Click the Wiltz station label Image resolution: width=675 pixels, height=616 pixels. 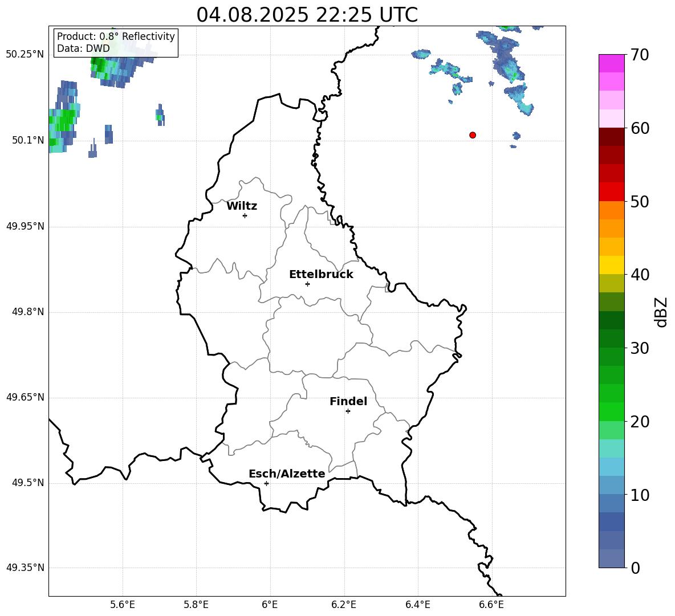(242, 206)
